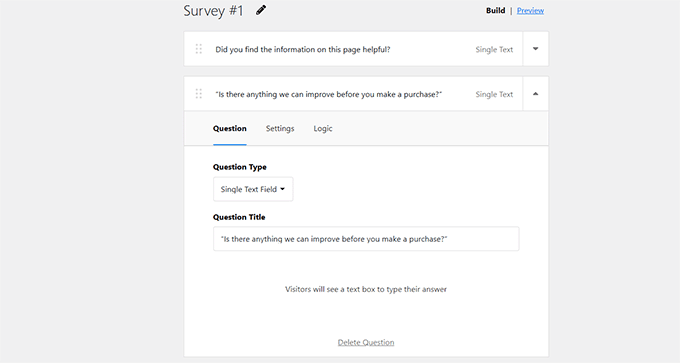Open the Settings tab
The image size is (680, 363).
[x=280, y=128]
